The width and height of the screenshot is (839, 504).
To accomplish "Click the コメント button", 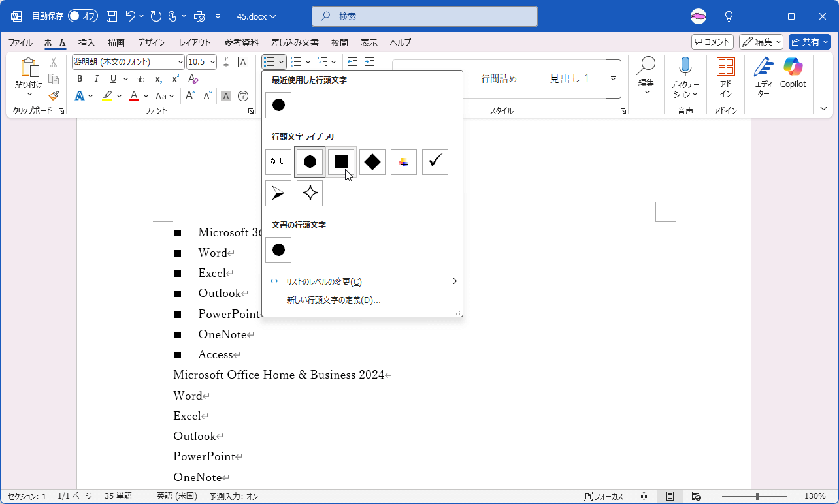I will tap(712, 42).
